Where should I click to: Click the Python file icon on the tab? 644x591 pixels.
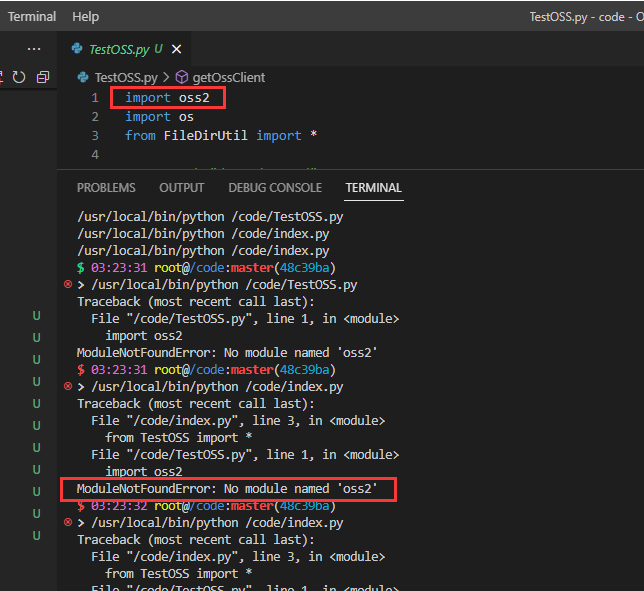[x=77, y=49]
